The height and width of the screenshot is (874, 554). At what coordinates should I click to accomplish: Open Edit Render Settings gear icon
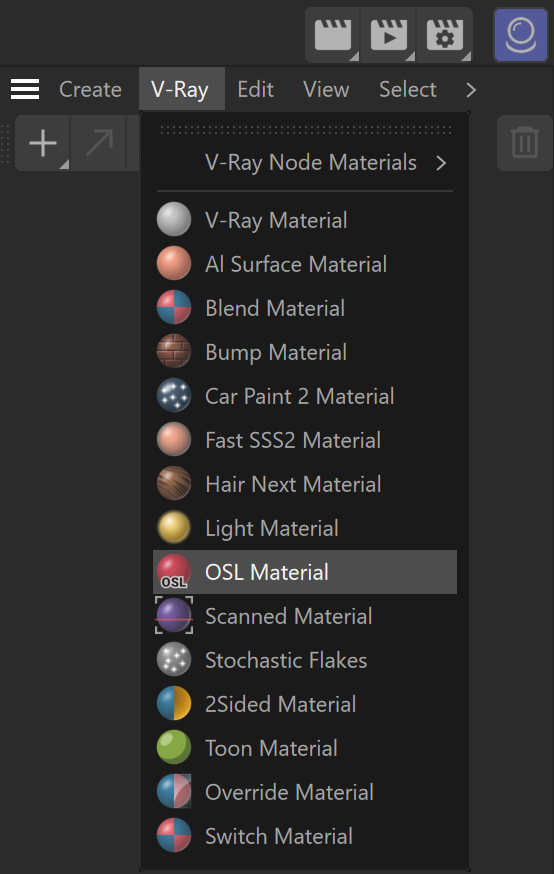pos(444,35)
